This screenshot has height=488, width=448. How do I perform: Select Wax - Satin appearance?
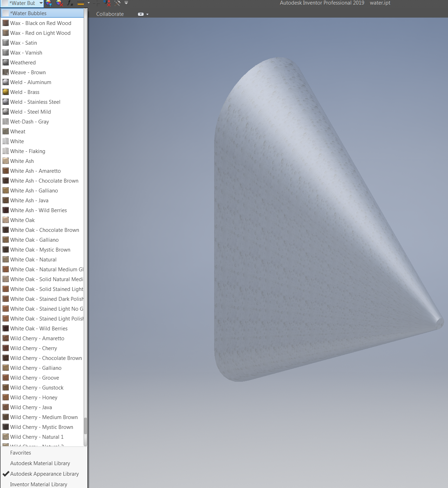[42, 43]
